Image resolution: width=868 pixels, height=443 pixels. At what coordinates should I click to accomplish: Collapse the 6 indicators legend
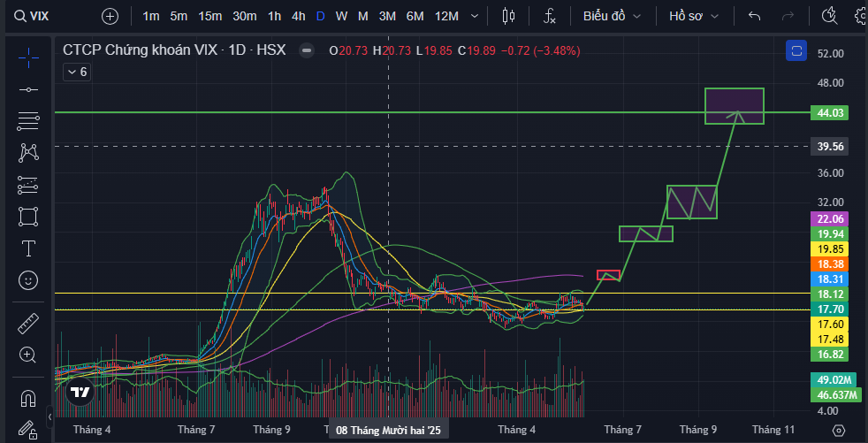pos(78,72)
